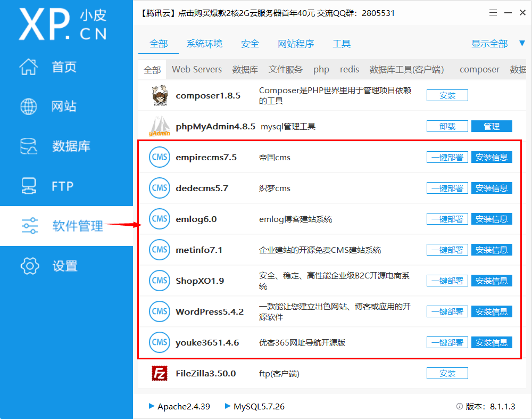Click the composer1.8.5 icon
532x419 pixels.
tap(160, 95)
